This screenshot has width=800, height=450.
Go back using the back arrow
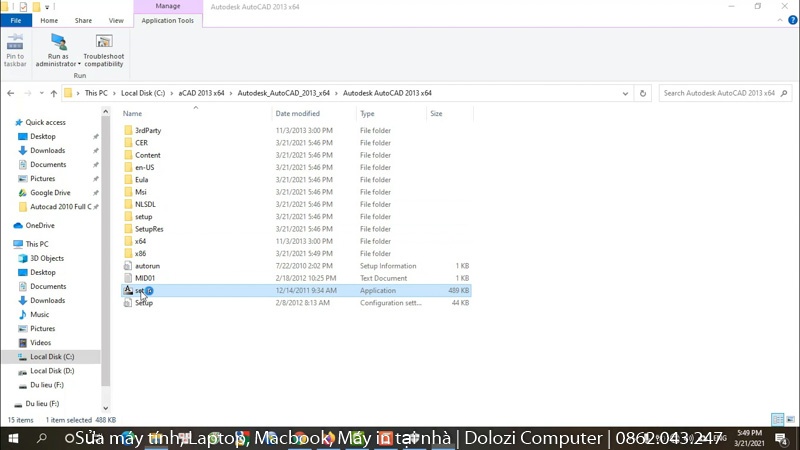coord(11,93)
